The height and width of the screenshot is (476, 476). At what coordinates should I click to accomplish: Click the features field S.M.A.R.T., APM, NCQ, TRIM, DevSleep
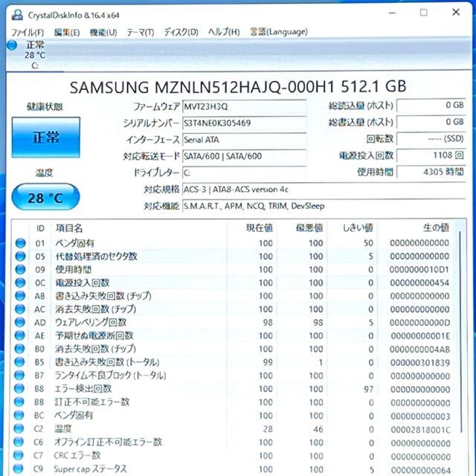(324, 206)
